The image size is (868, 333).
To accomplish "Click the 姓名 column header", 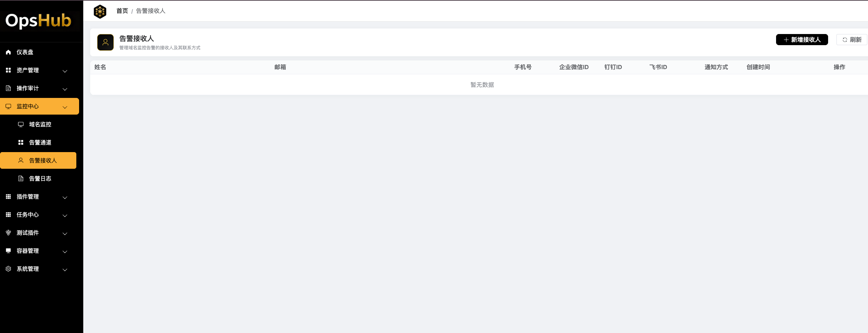I will [100, 67].
